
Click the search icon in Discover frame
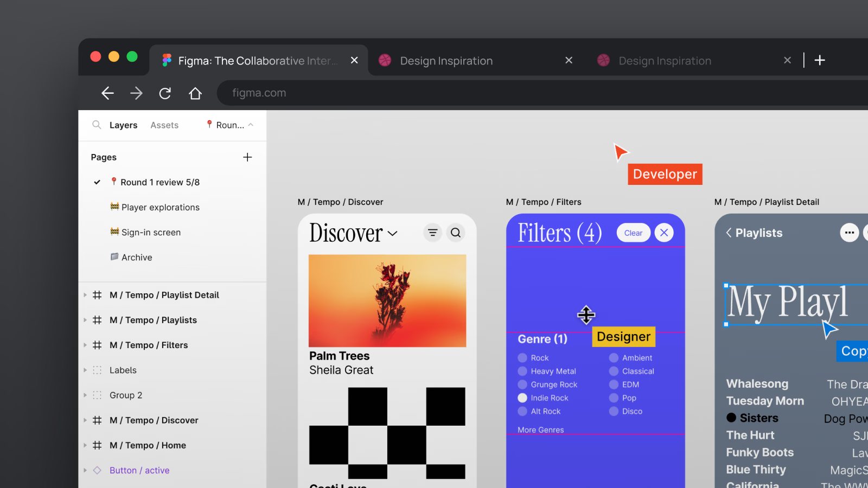[x=456, y=233]
